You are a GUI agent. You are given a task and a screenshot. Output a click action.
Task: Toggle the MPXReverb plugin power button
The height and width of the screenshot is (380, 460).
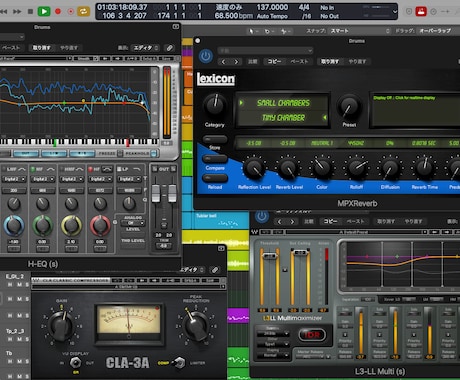click(x=206, y=56)
